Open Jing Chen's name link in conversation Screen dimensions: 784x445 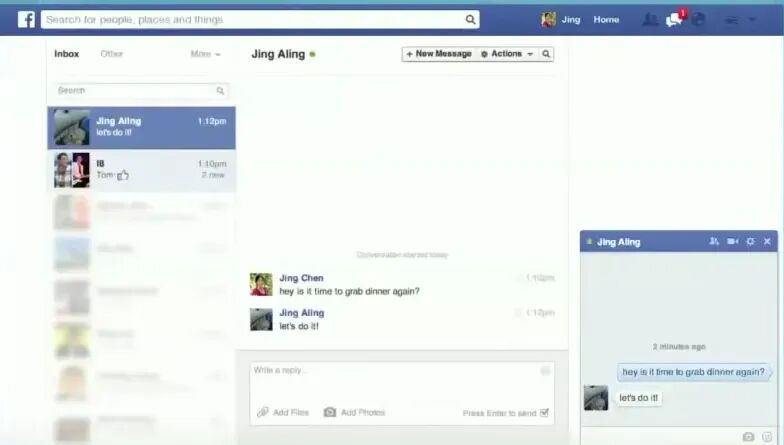[x=302, y=278]
